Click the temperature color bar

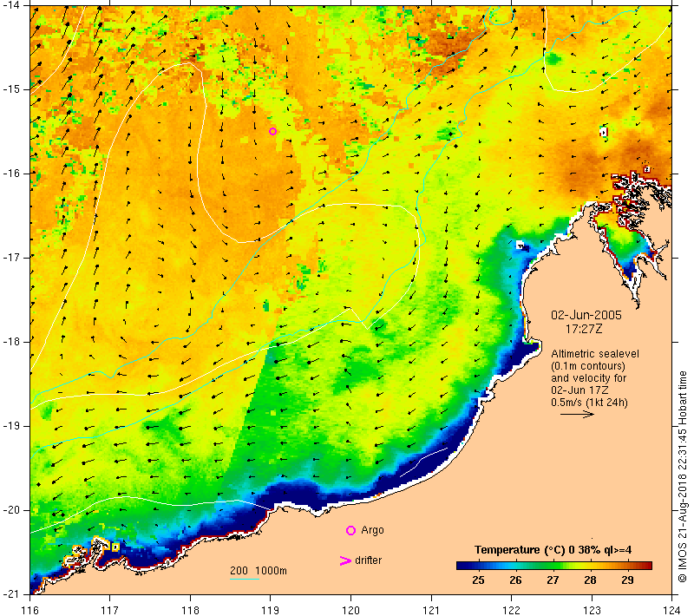554,566
